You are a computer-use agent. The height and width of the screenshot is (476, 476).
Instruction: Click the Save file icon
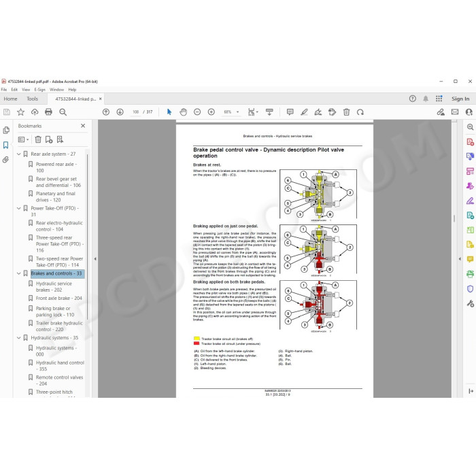click(x=6, y=112)
